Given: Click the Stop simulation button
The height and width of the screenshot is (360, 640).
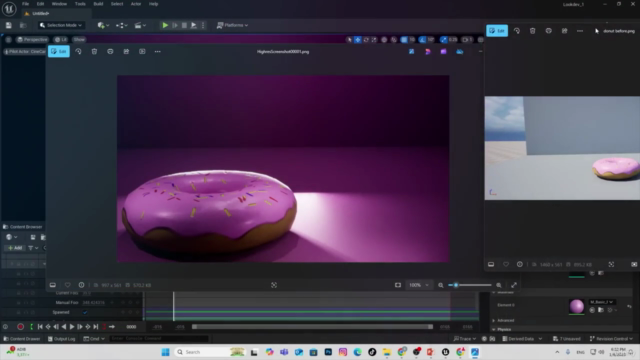Looking at the screenshot, I should 184,25.
